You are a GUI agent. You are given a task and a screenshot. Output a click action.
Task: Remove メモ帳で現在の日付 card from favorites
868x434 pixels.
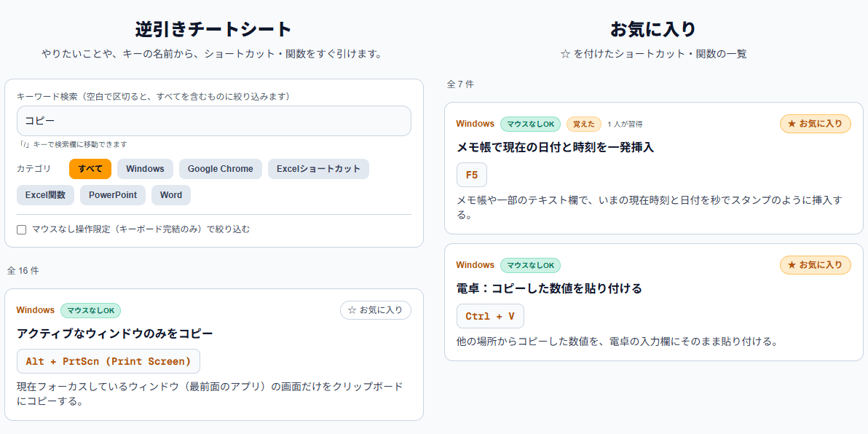coord(815,124)
